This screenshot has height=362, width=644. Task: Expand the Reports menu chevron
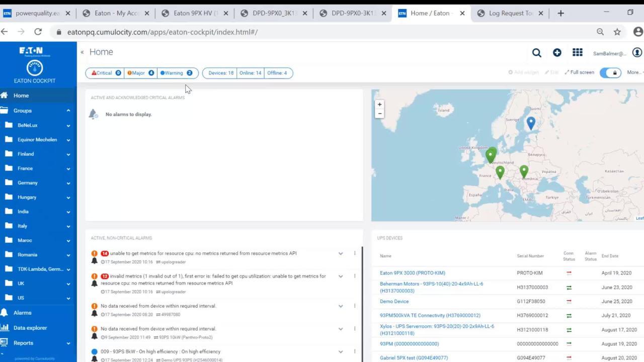68,343
